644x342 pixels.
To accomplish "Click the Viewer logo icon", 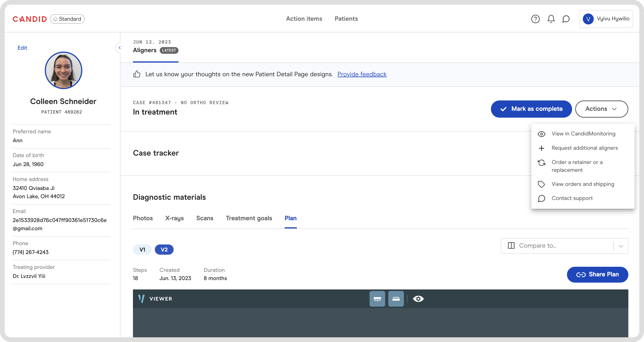I will coord(142,299).
